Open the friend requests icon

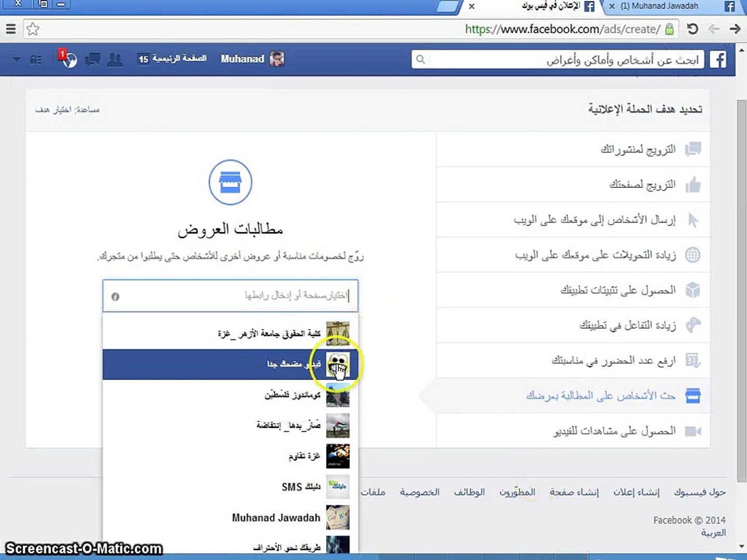click(115, 60)
